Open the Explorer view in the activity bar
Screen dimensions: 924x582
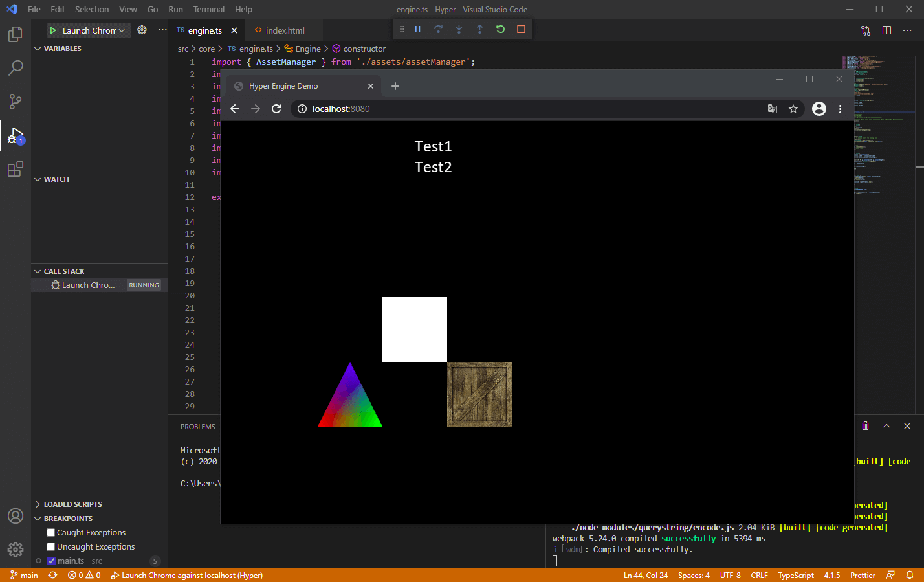click(x=16, y=34)
